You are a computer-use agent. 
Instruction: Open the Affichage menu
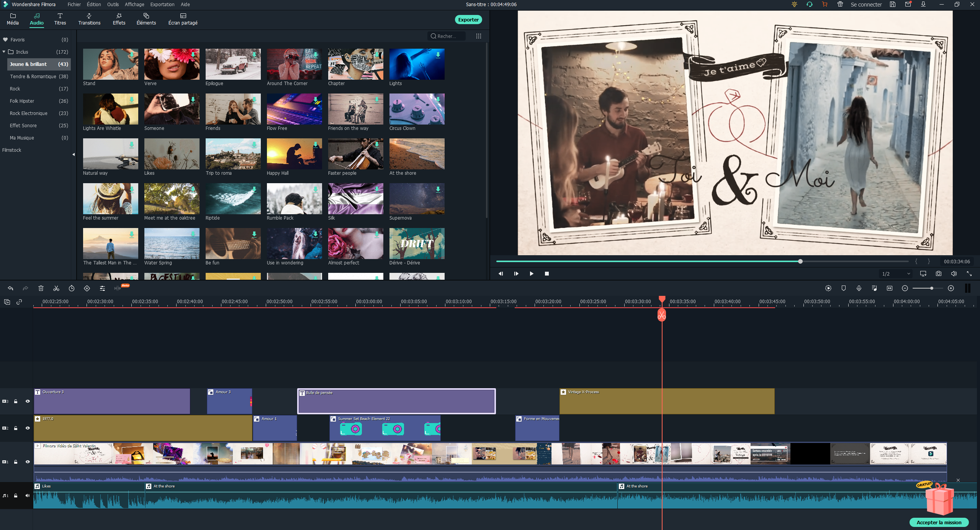tap(134, 4)
